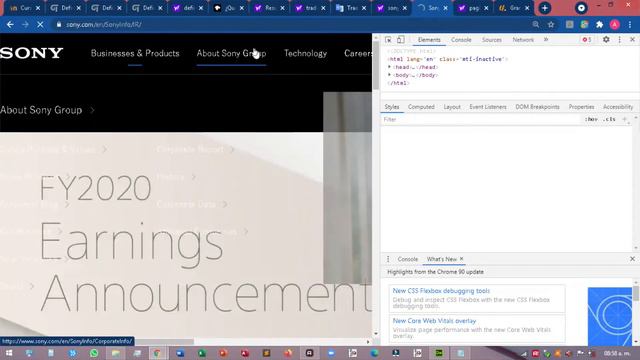Open the Windows Start button

pyautogui.click(x=8, y=353)
